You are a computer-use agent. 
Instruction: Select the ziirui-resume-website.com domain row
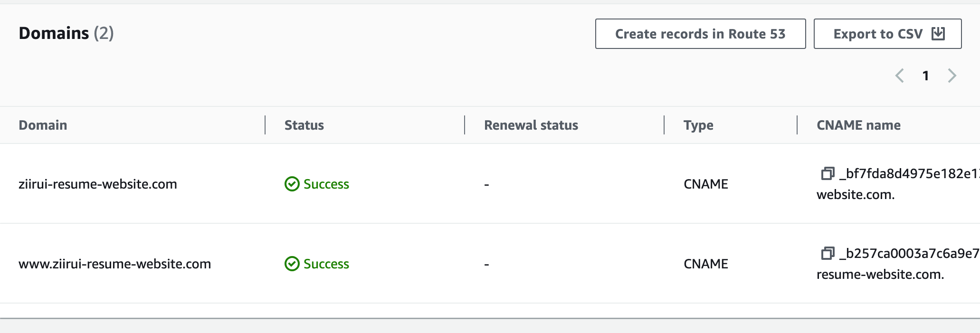(97, 184)
